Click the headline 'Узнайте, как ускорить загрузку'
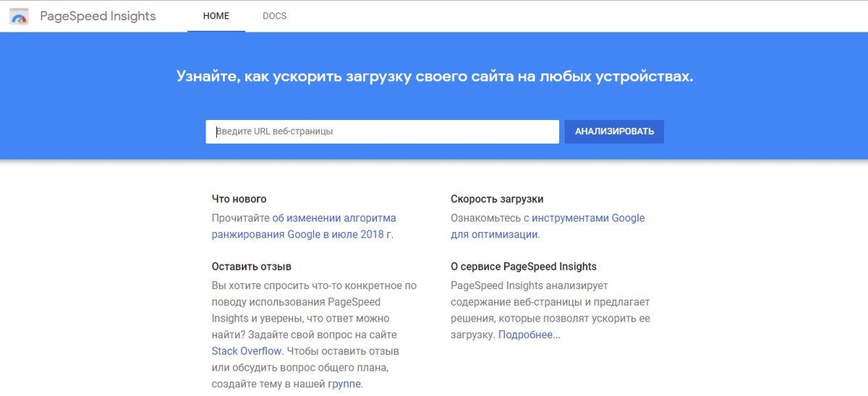 (434, 77)
